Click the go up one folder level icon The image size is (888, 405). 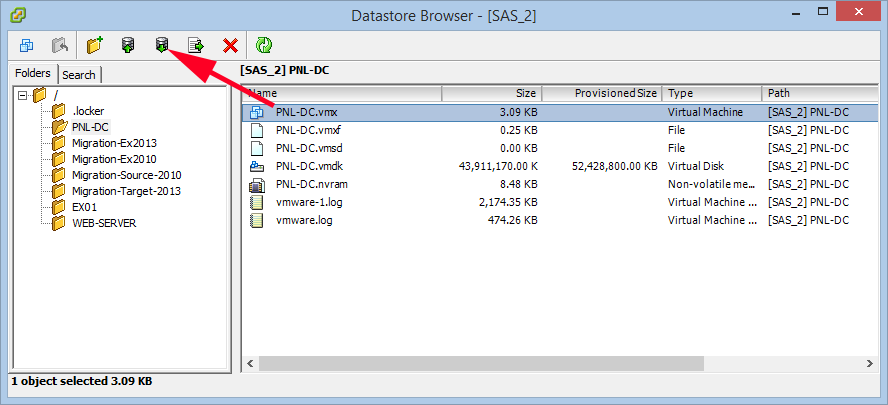(x=59, y=45)
